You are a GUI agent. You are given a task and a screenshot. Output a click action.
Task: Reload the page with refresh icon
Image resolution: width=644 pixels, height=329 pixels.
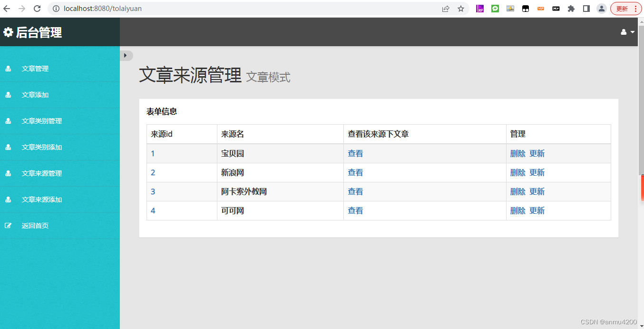[x=37, y=9]
